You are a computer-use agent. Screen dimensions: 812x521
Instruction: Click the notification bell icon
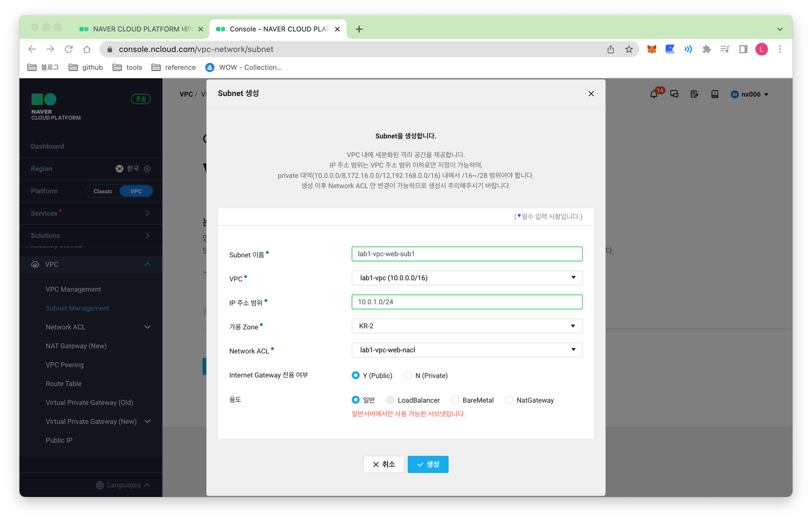654,94
